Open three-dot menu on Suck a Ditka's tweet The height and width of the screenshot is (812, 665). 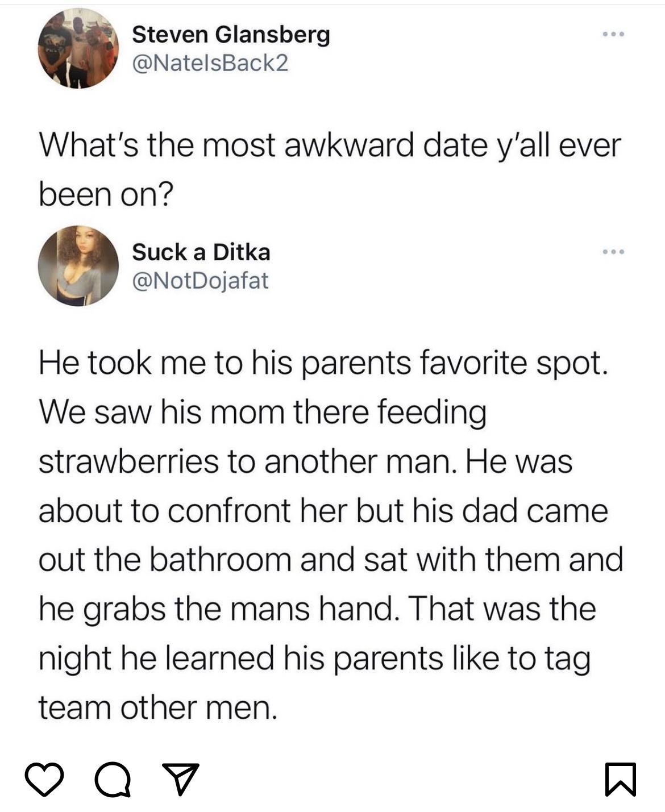coord(614,252)
